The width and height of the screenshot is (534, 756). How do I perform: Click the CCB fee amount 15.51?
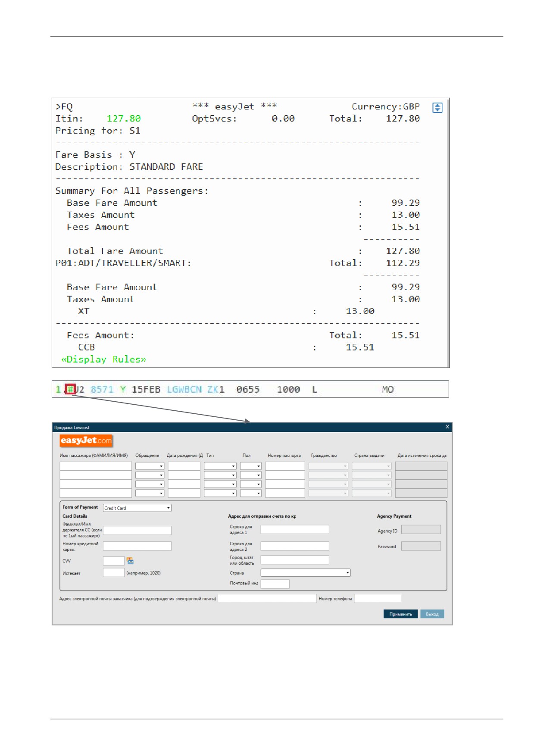coord(360,347)
